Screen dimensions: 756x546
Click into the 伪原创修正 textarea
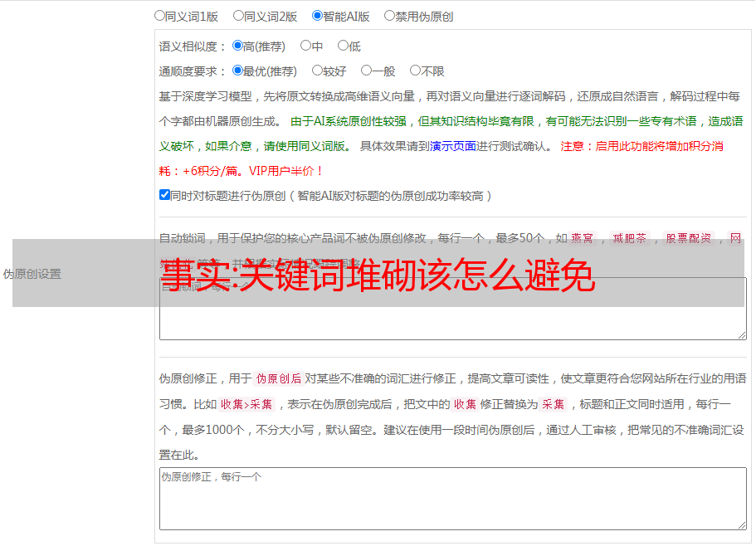click(453, 499)
